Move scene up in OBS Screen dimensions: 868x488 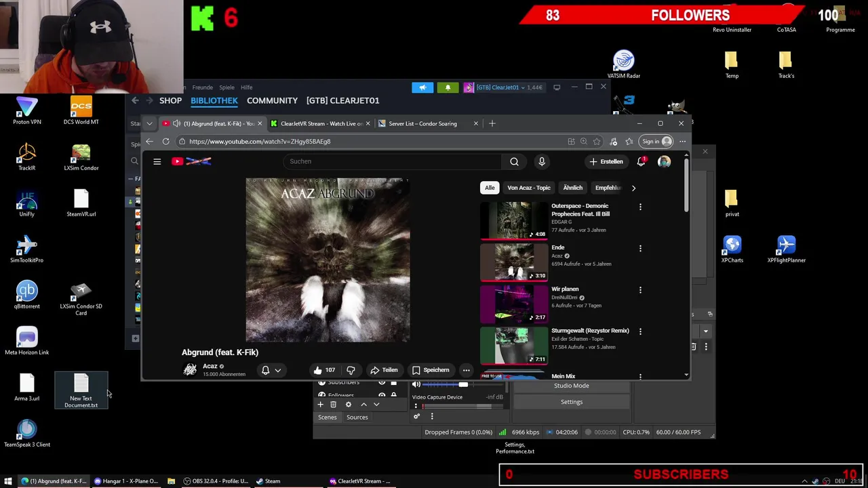(x=363, y=405)
